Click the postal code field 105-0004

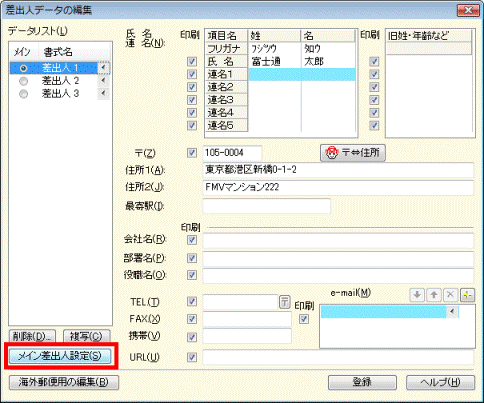point(232,153)
